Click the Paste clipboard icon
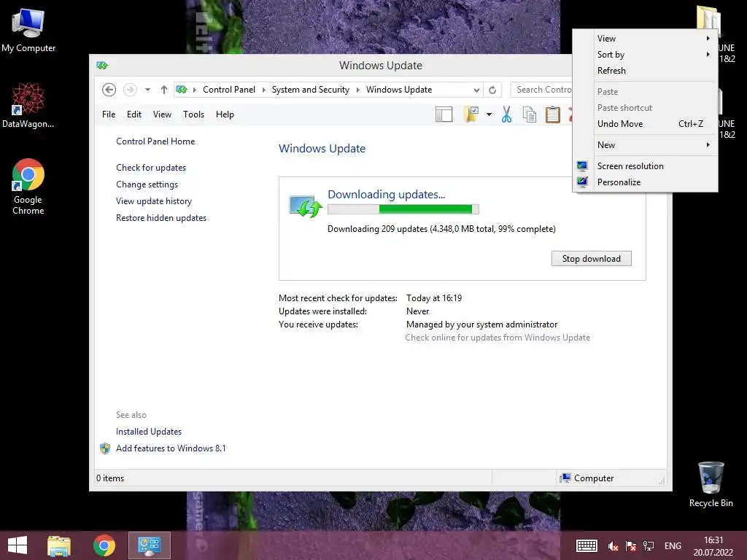Image resolution: width=747 pixels, height=560 pixels. pos(553,114)
